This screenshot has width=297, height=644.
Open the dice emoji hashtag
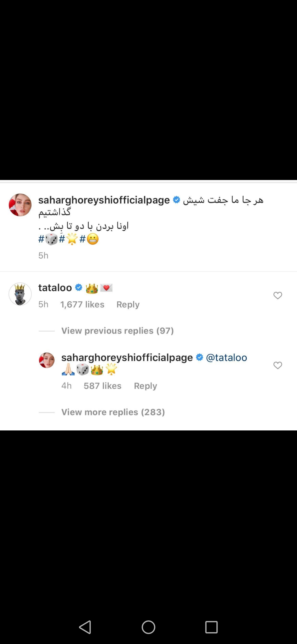click(x=48, y=239)
